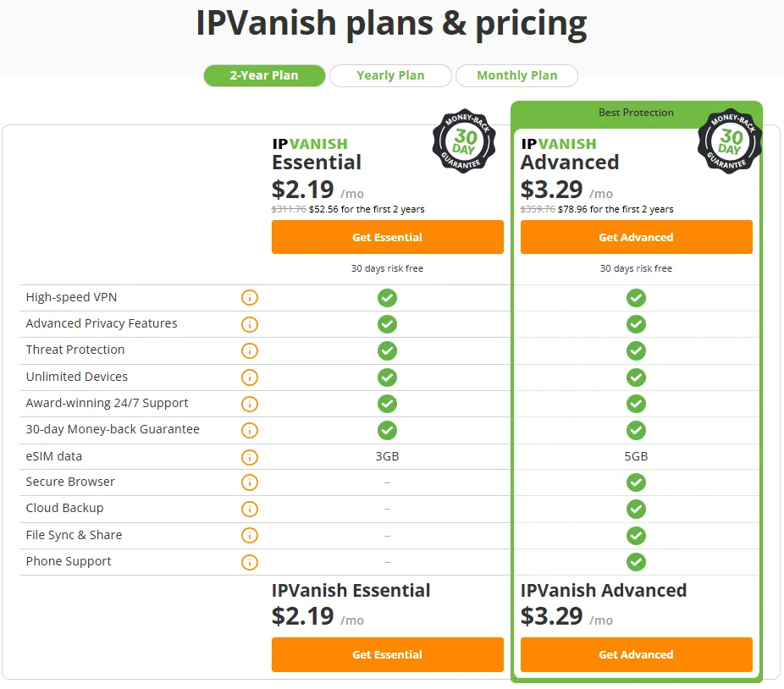Image resolution: width=784 pixels, height=689 pixels.
Task: Show info for Unlimited Devices
Action: [x=249, y=378]
